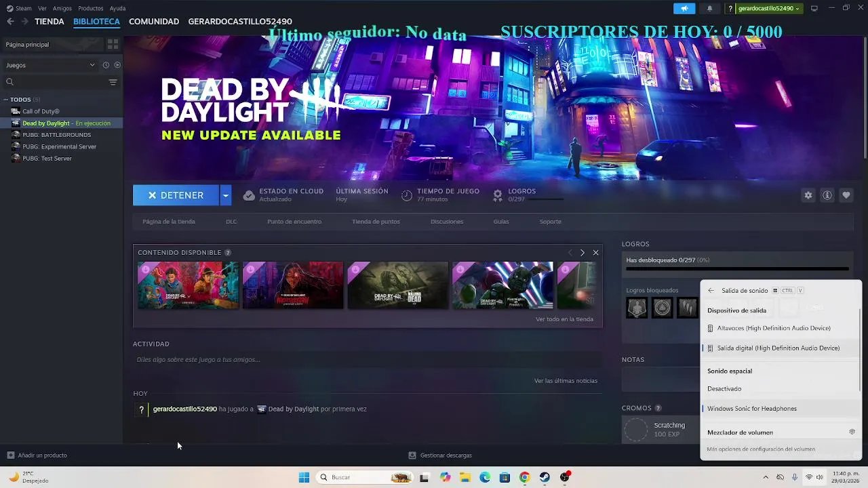
Task: Open the Ayuda menu
Action: coord(117,8)
